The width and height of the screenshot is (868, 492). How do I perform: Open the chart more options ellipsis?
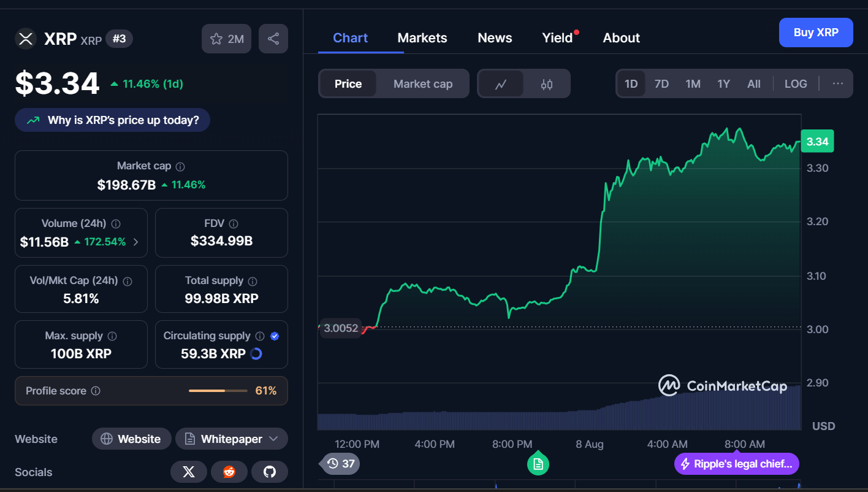838,84
